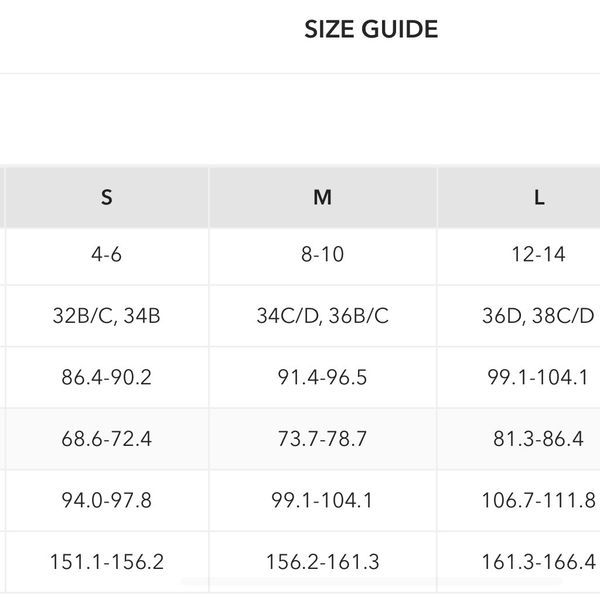Click the 91.4-96.5 measurement cell
This screenshot has width=600, height=600.
click(322, 377)
